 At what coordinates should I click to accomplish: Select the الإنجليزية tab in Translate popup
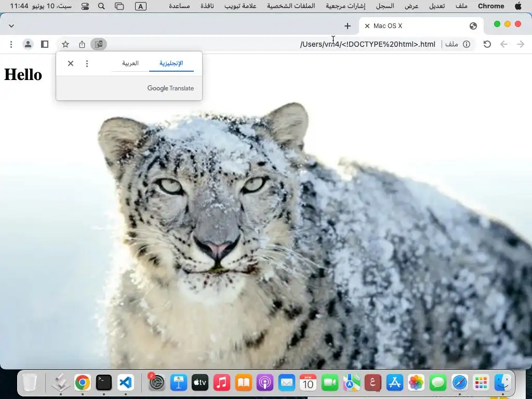tap(171, 63)
